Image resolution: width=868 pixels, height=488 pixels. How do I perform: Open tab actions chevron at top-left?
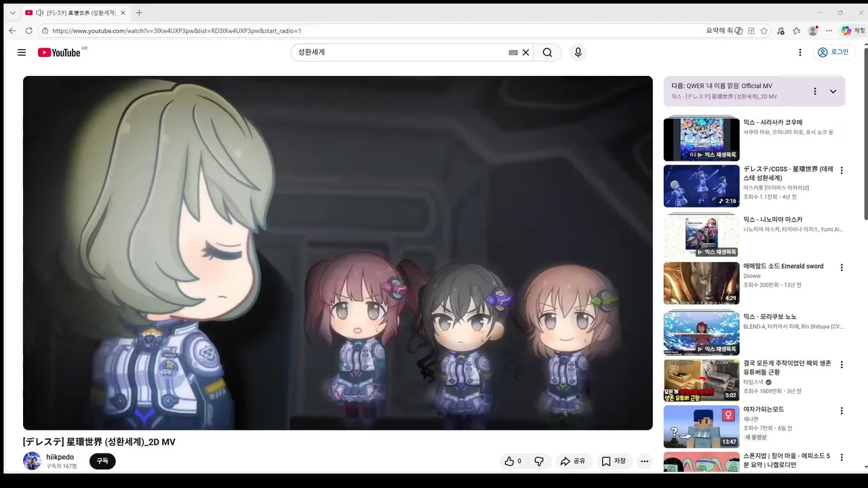point(12,13)
